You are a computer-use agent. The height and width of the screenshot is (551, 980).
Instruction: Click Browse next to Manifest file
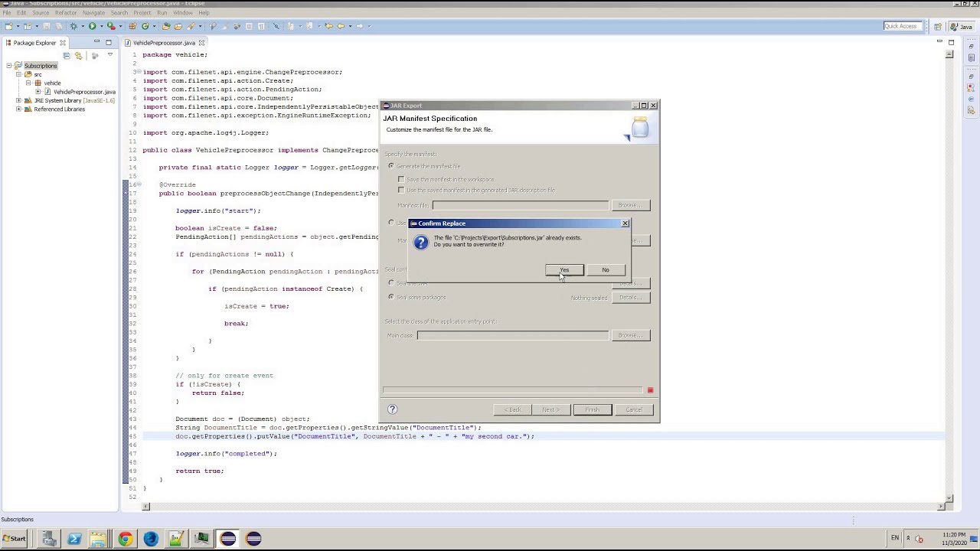point(631,205)
